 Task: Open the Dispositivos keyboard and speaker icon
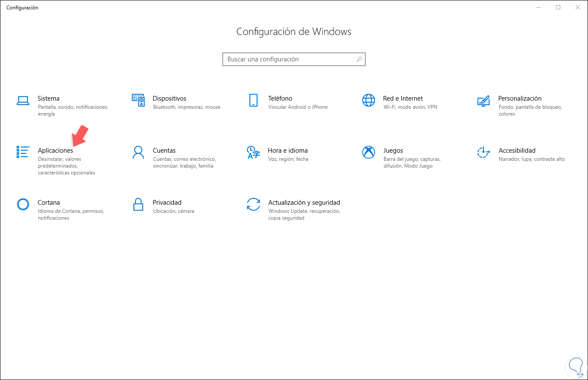click(138, 100)
